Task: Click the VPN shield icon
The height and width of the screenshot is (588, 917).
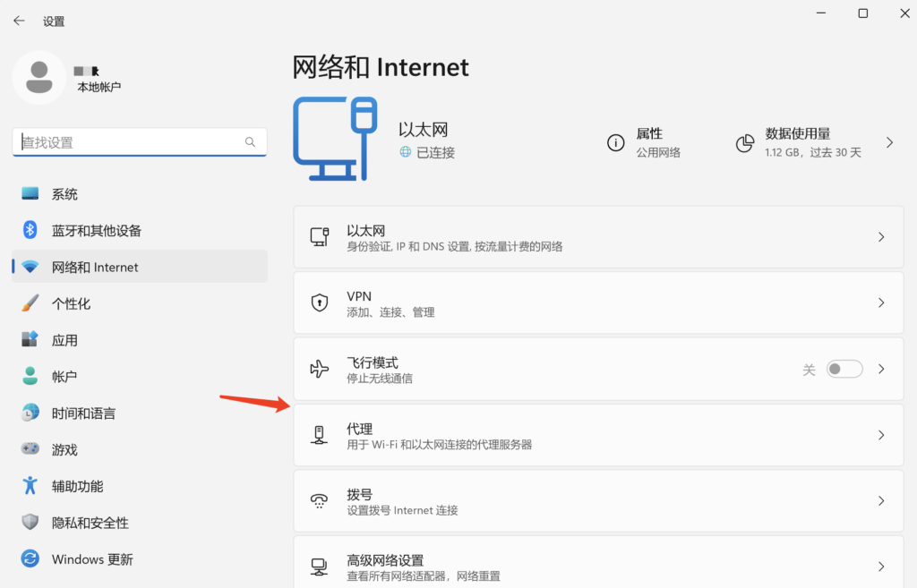Action: pos(319,303)
